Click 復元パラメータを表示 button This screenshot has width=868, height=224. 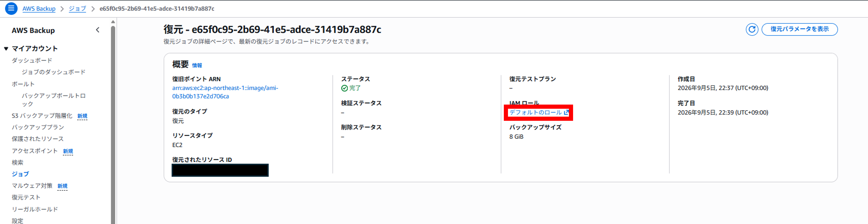799,29
